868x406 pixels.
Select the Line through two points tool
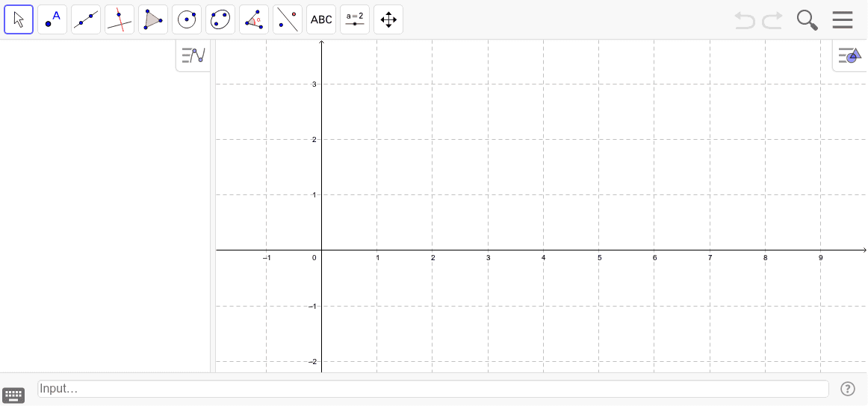point(86,20)
